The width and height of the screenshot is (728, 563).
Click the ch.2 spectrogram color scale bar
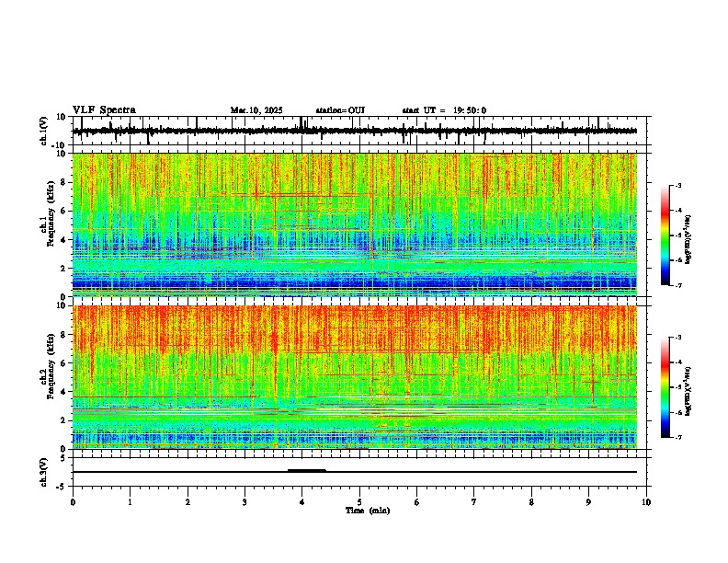[665, 387]
